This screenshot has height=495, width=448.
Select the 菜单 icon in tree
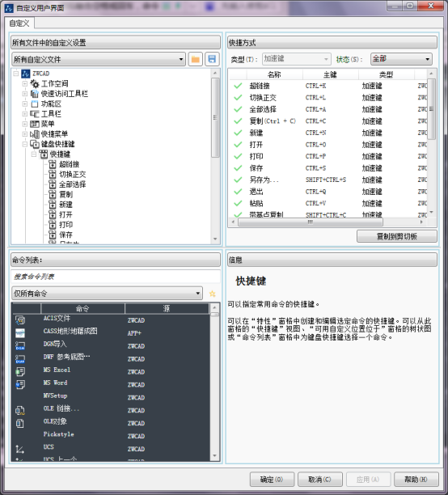[x=35, y=124]
